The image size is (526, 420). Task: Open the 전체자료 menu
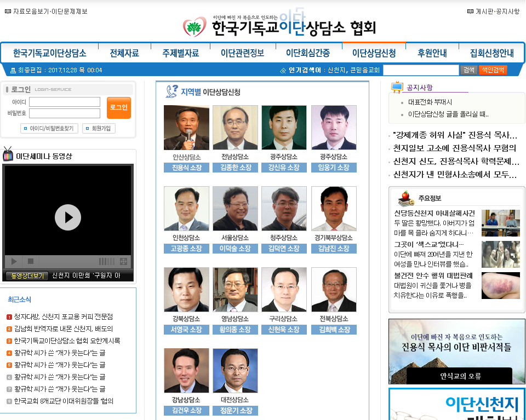tap(124, 53)
